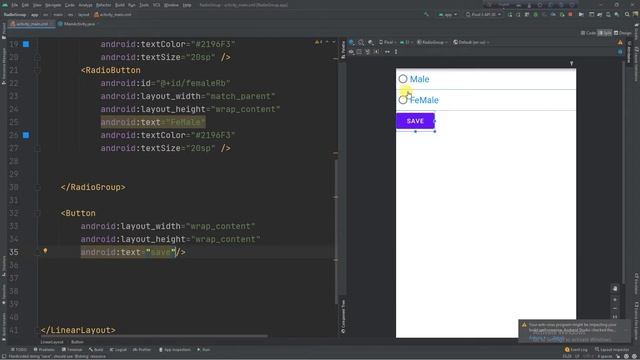The image size is (640, 360).
Task: Open the Window menu
Action: (x=171, y=5)
